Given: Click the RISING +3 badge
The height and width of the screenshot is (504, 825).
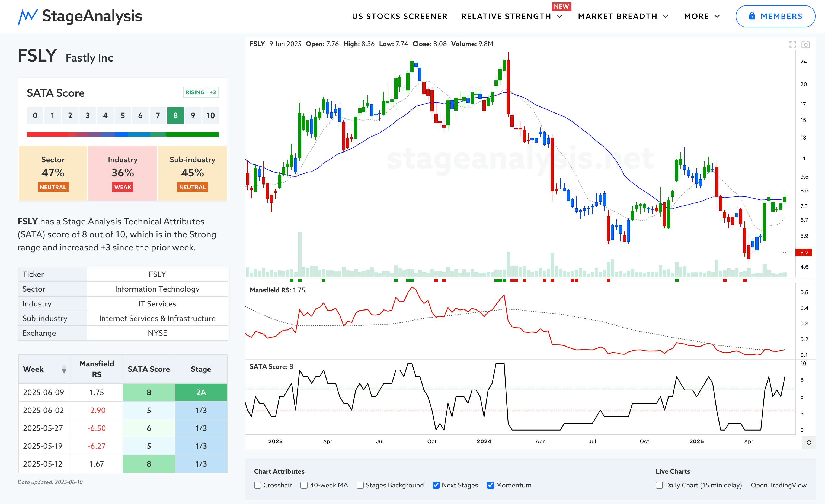Looking at the screenshot, I should coord(201,92).
